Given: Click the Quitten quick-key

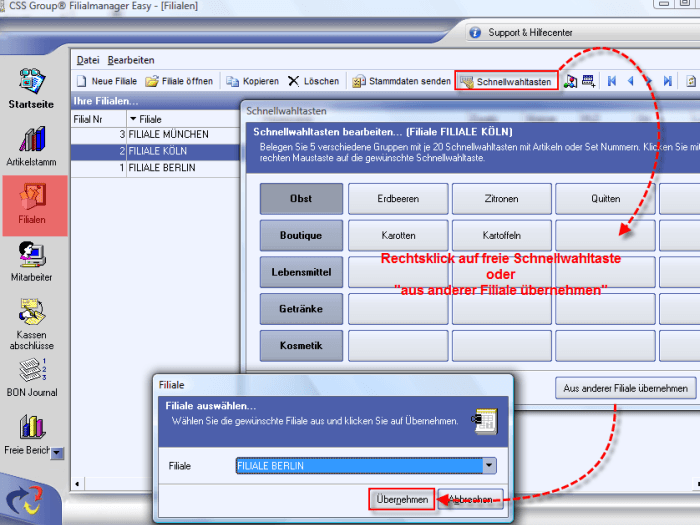Looking at the screenshot, I should coord(605,199).
